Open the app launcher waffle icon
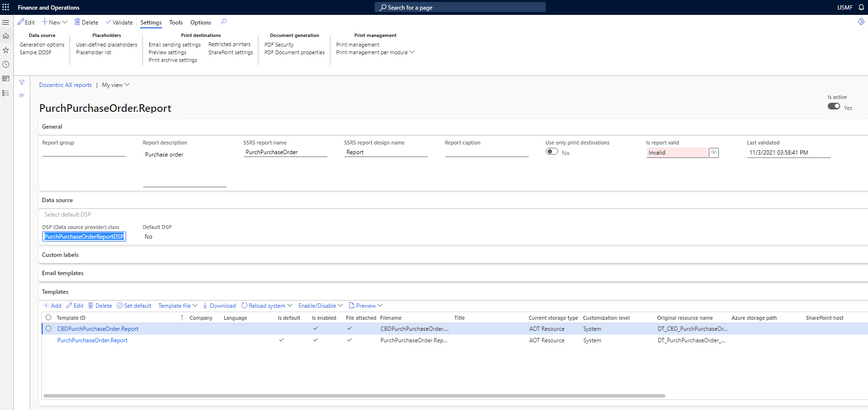The width and height of the screenshot is (868, 410). pyautogui.click(x=6, y=7)
